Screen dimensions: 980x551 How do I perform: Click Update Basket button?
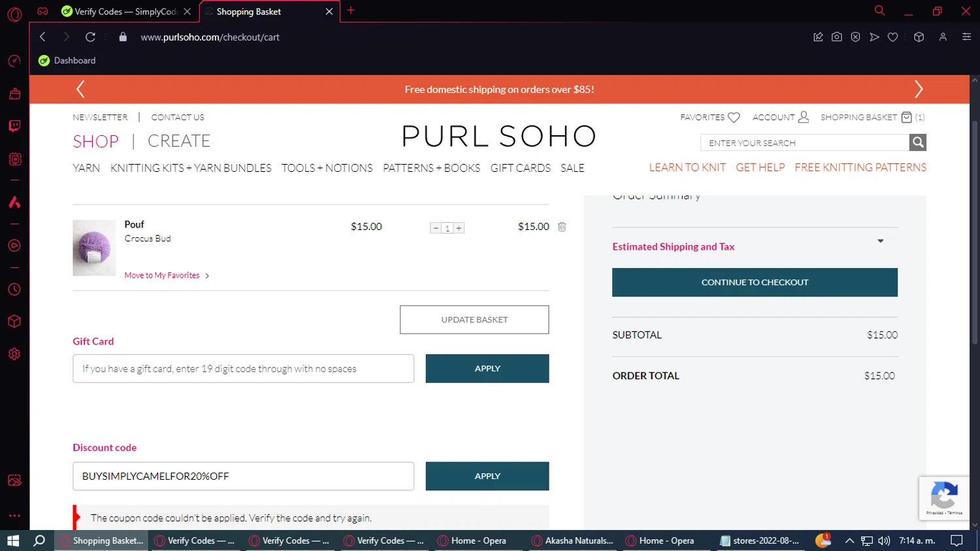[x=474, y=320]
